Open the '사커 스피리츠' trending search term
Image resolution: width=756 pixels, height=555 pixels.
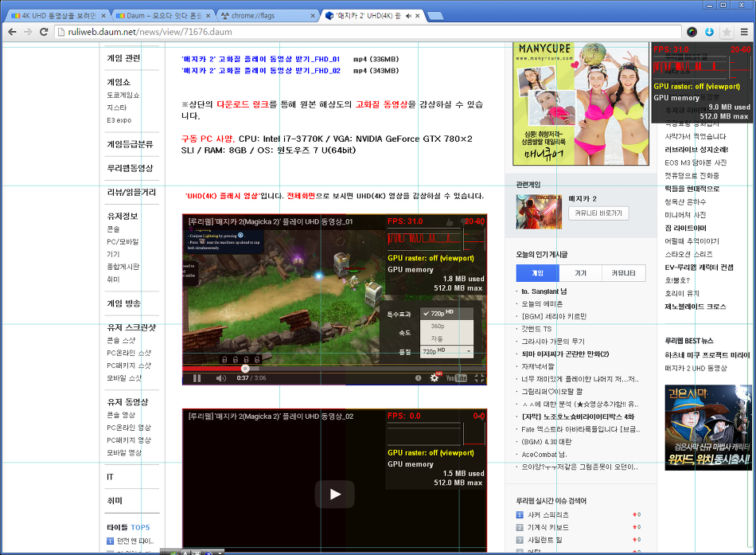pyautogui.click(x=548, y=514)
